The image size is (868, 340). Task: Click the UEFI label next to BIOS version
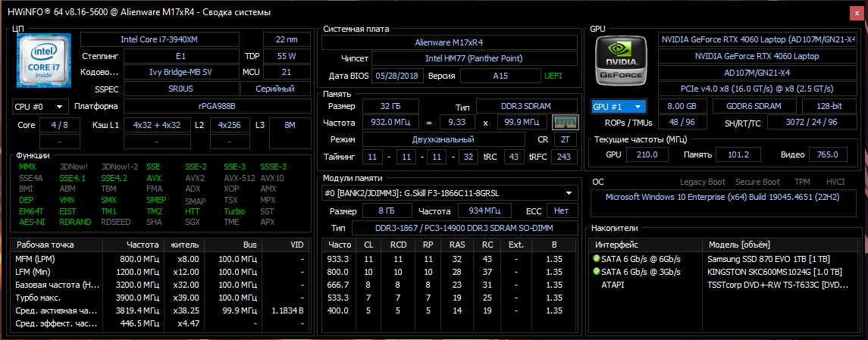(x=553, y=76)
